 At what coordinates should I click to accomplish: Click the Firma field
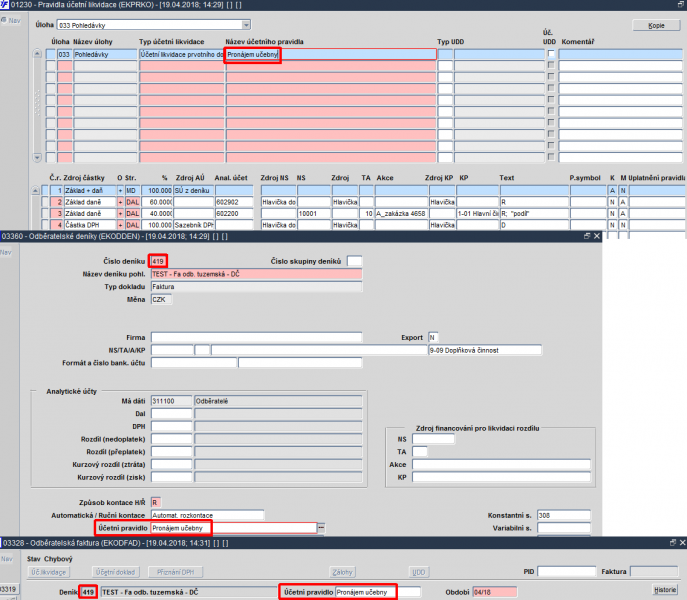pyautogui.click(x=257, y=337)
